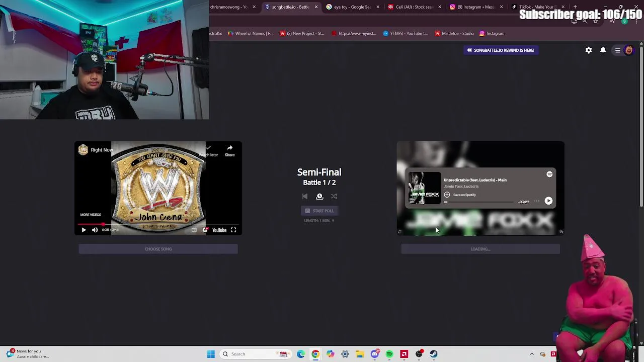Viewport: 644px width, 362px height.
Task: Click the LOADING... button under Spotify
Action: coord(480,249)
